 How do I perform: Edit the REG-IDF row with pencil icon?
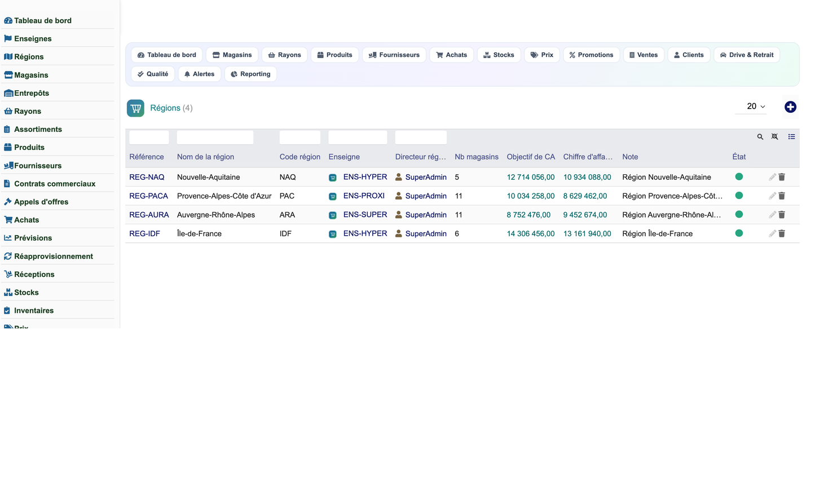[x=772, y=233]
